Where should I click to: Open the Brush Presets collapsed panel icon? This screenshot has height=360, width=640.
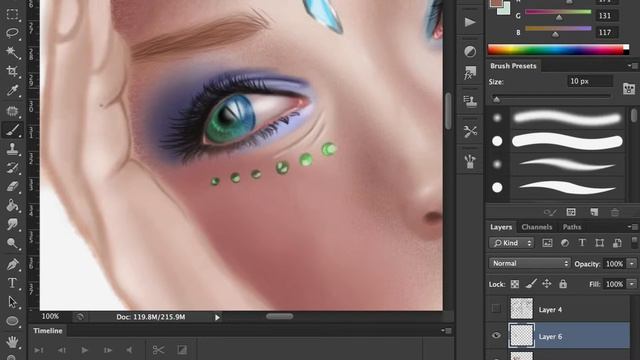click(x=470, y=161)
